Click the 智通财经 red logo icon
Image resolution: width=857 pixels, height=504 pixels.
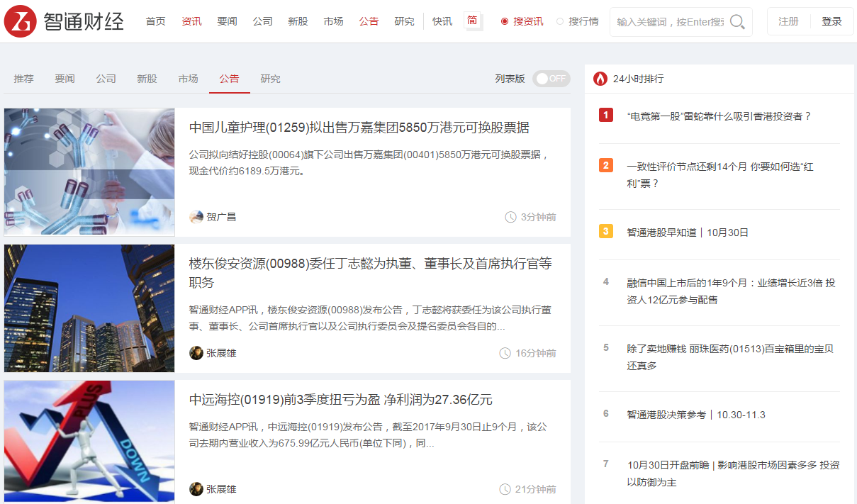pyautogui.click(x=20, y=21)
